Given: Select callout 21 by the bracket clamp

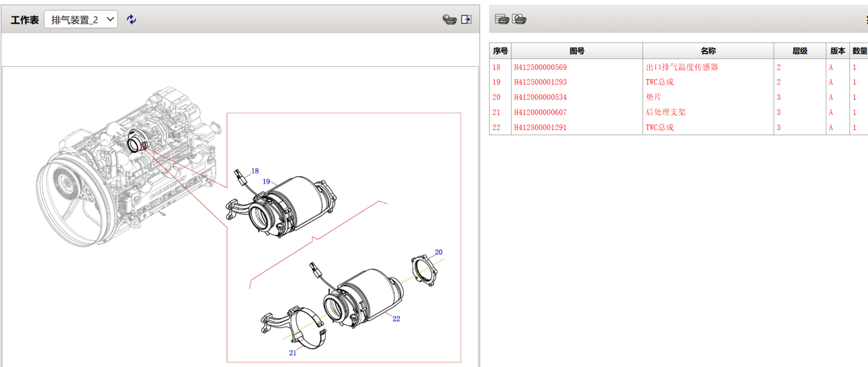Looking at the screenshot, I should coord(292,353).
